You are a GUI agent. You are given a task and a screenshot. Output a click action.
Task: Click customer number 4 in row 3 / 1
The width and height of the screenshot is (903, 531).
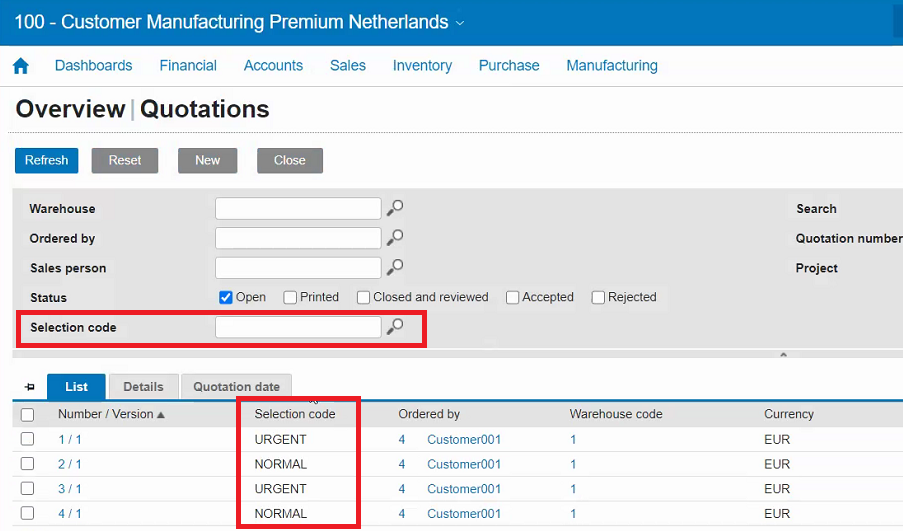coord(402,489)
